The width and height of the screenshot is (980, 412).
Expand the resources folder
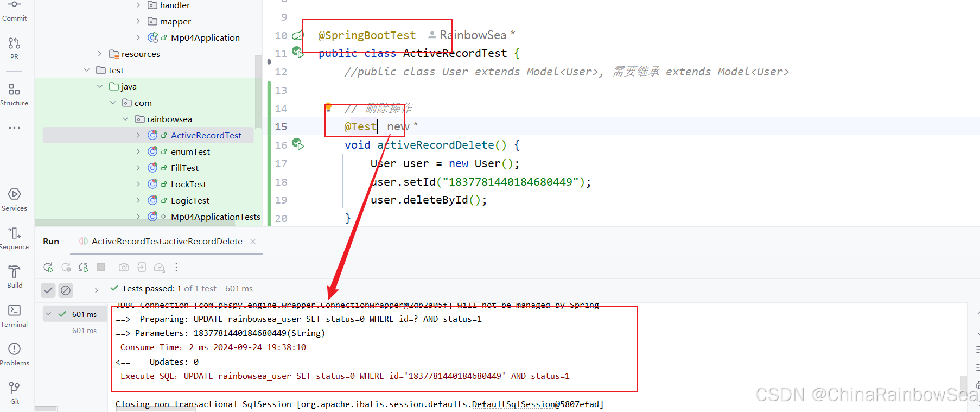(x=100, y=54)
